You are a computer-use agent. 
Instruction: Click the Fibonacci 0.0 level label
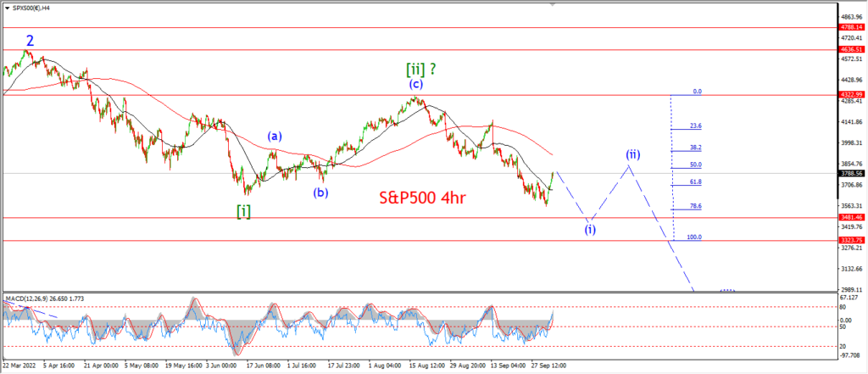click(698, 92)
